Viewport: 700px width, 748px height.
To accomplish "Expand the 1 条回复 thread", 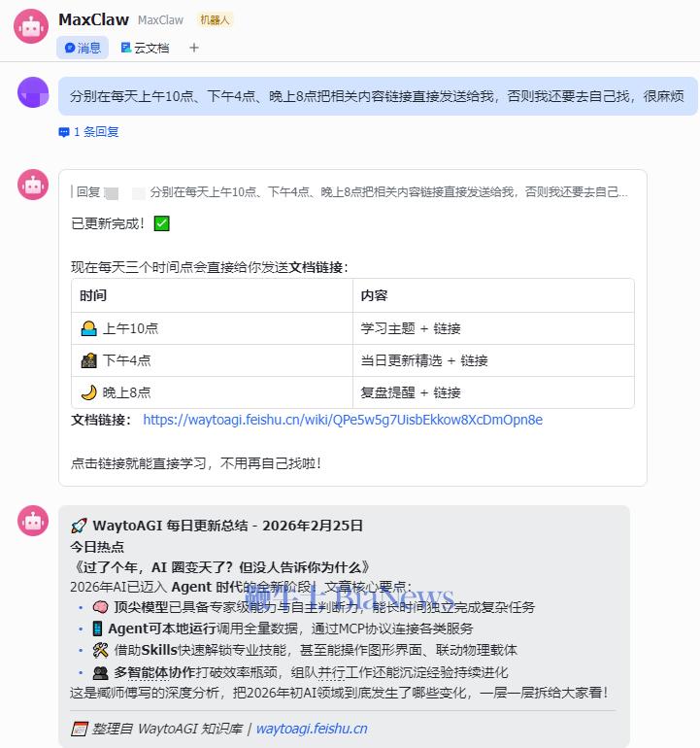I will click(x=95, y=132).
